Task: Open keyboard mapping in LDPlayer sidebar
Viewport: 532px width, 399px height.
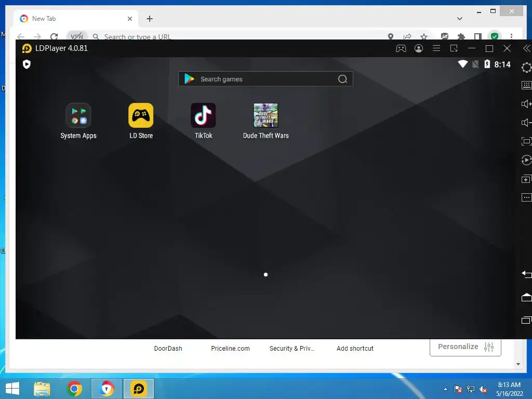Action: (x=527, y=85)
